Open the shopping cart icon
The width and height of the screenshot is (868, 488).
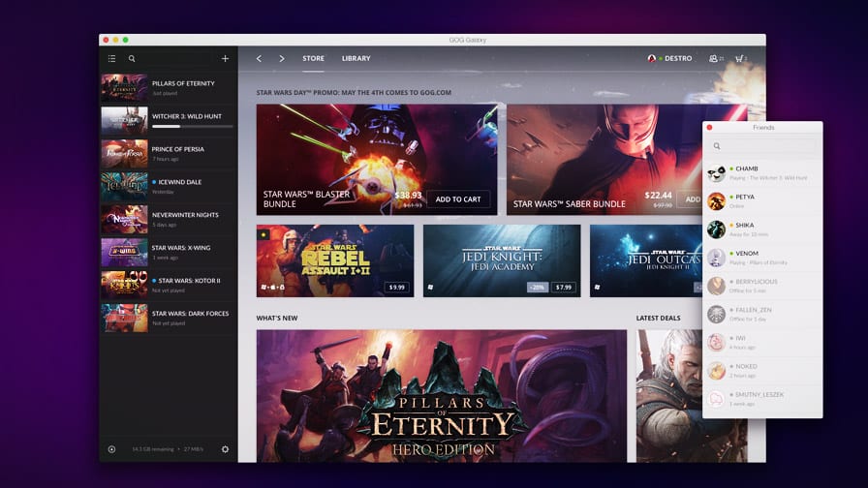pos(741,58)
